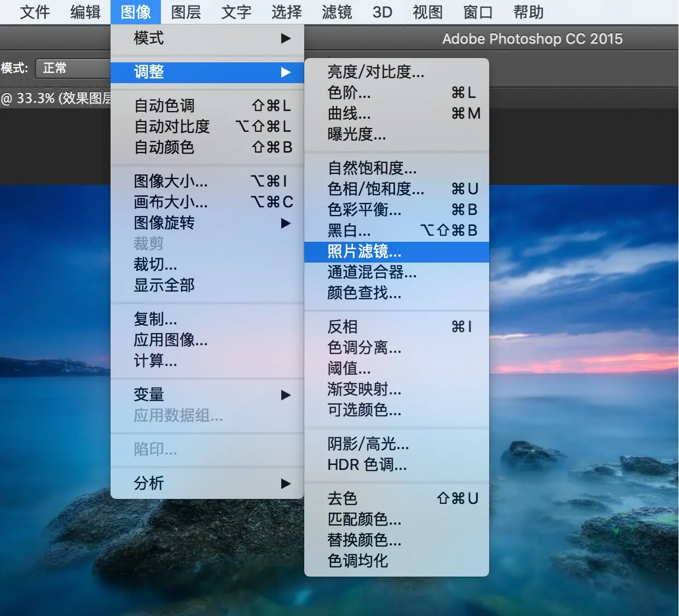Open 应用图像... command
This screenshot has height=616, width=679.
click(207, 340)
